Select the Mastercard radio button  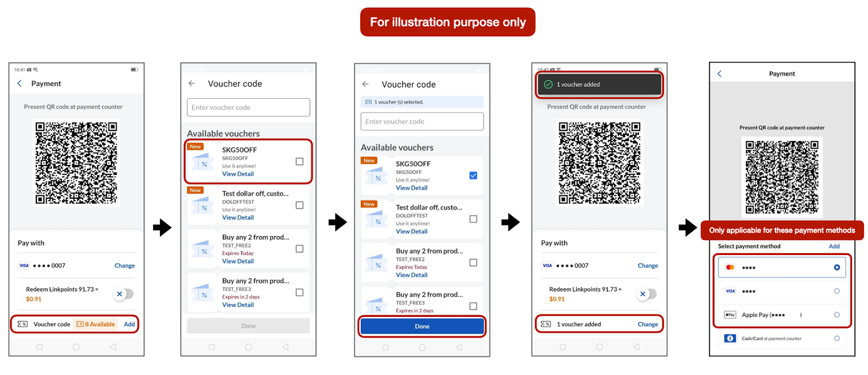point(837,268)
